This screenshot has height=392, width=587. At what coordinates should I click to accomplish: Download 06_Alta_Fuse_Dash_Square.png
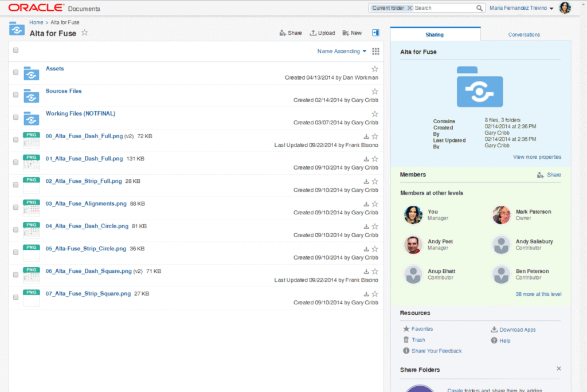click(366, 272)
